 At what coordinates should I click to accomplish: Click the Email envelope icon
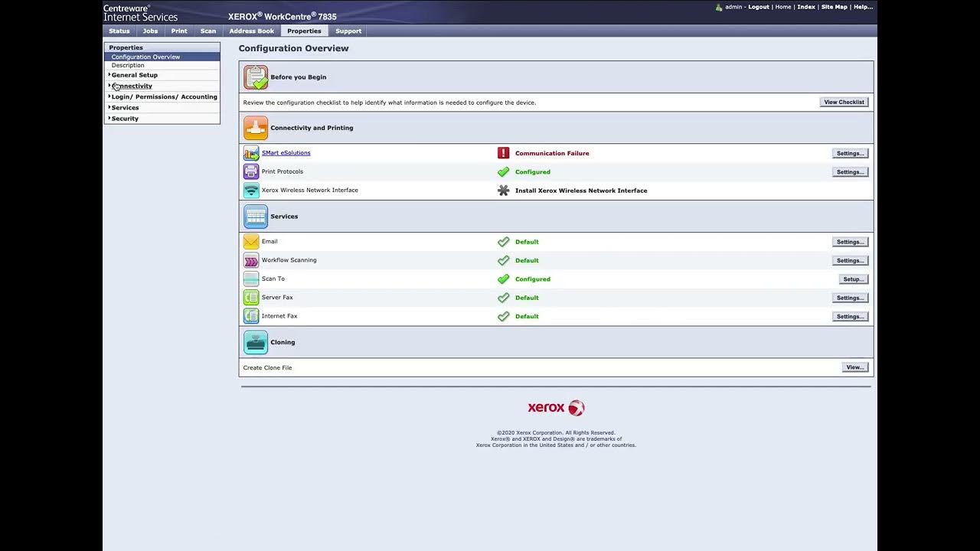251,242
